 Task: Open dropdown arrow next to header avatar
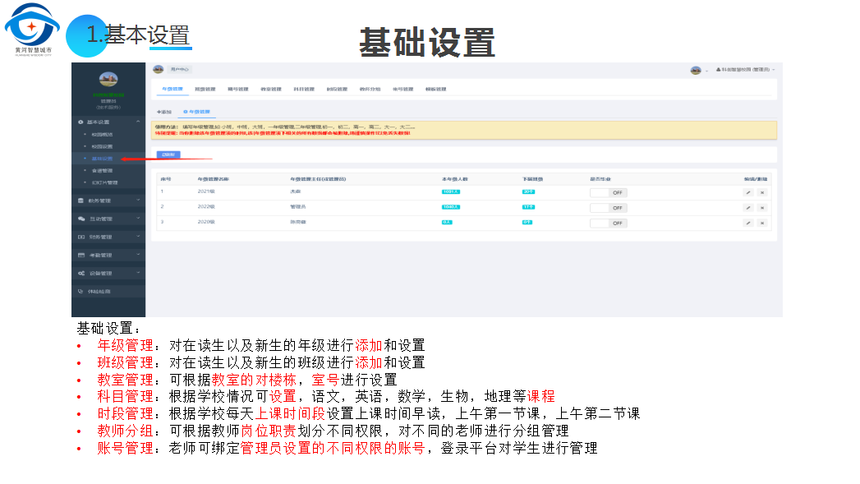click(706, 71)
